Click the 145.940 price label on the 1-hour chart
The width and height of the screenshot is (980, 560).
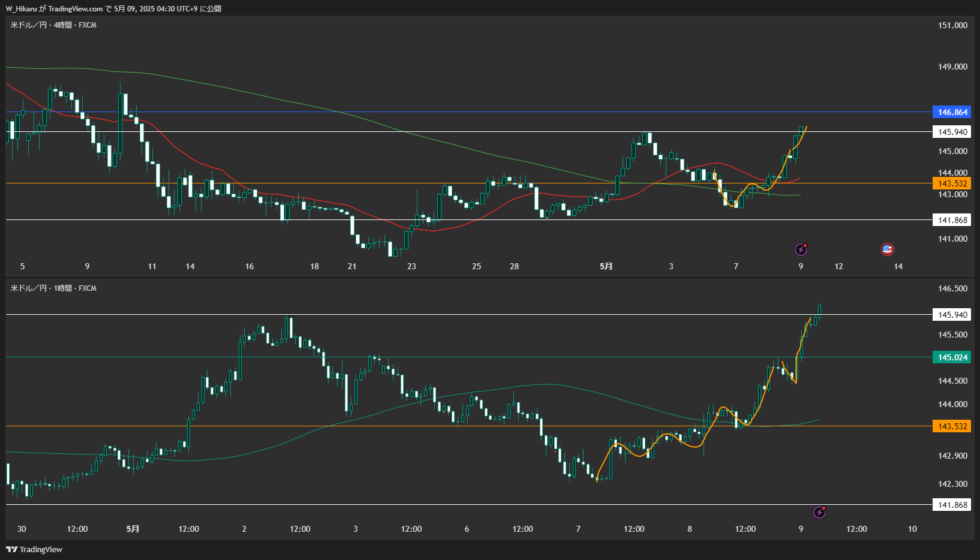pyautogui.click(x=952, y=315)
